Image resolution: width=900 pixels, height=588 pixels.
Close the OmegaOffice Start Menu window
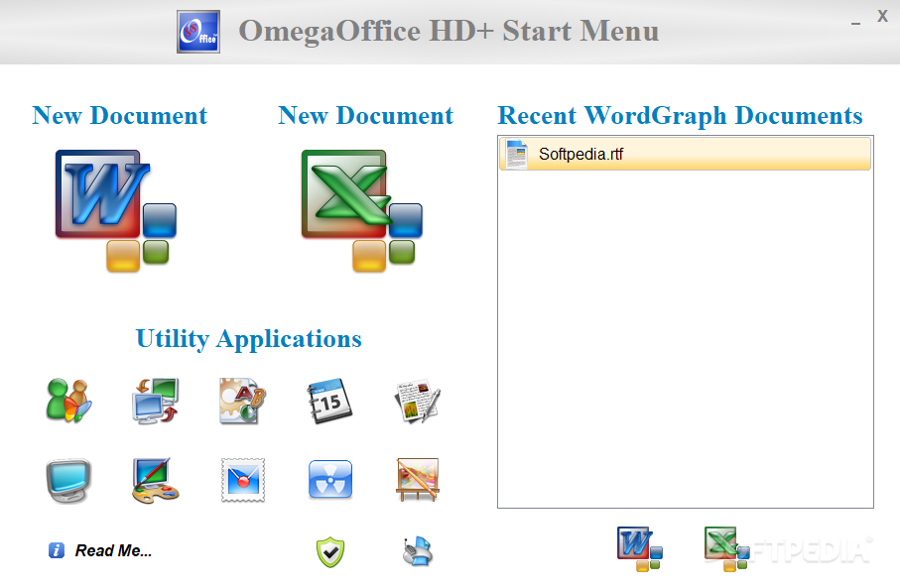[x=883, y=16]
